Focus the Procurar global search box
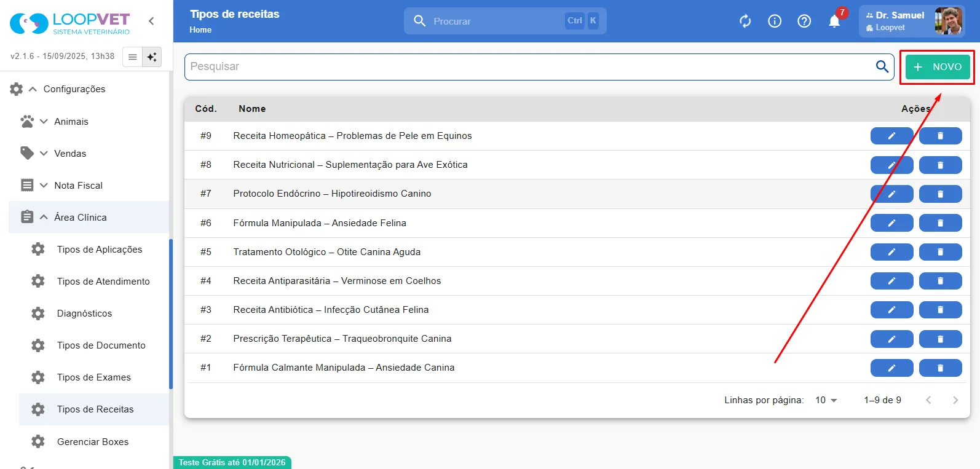 pos(505,21)
